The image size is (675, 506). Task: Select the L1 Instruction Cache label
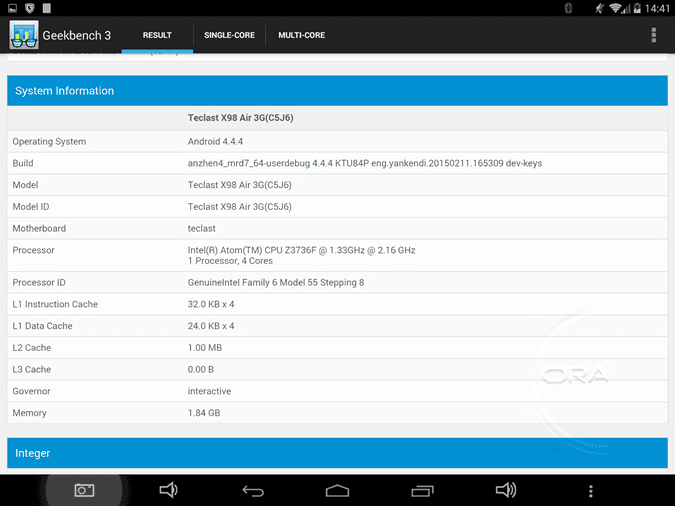point(55,304)
